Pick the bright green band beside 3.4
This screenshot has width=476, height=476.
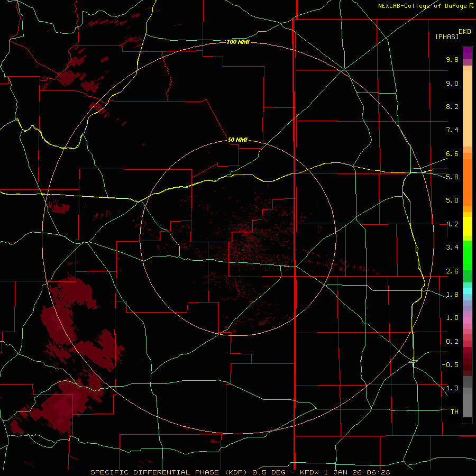(x=467, y=254)
